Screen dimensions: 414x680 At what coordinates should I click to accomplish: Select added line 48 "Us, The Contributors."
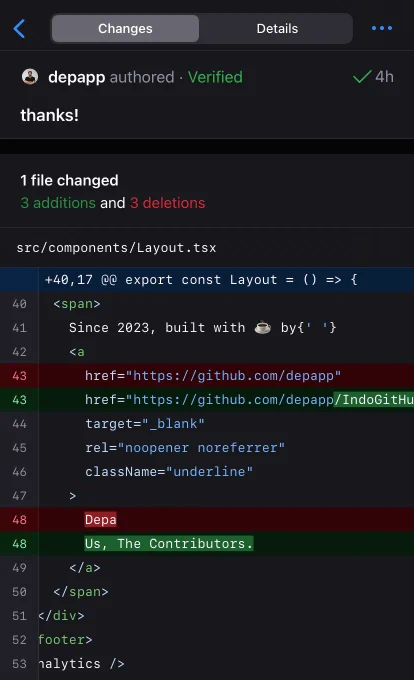(207, 543)
